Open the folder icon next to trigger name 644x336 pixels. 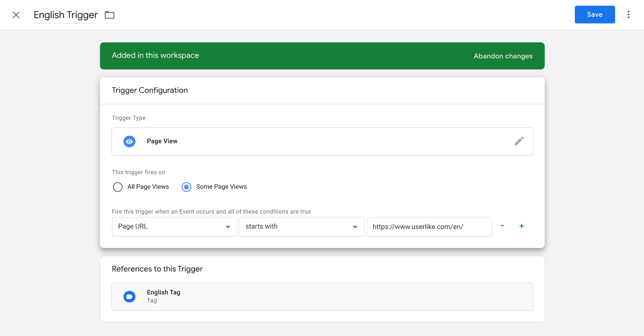[x=109, y=15]
